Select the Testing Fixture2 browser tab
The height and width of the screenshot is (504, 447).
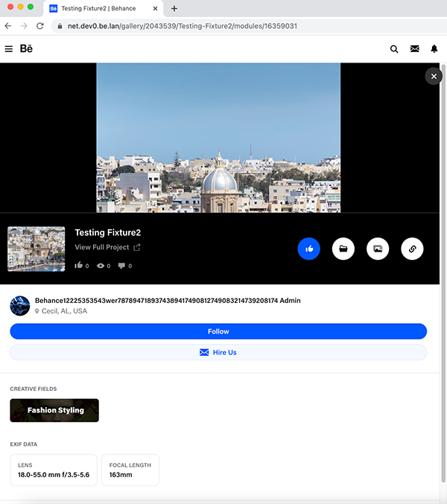click(103, 8)
